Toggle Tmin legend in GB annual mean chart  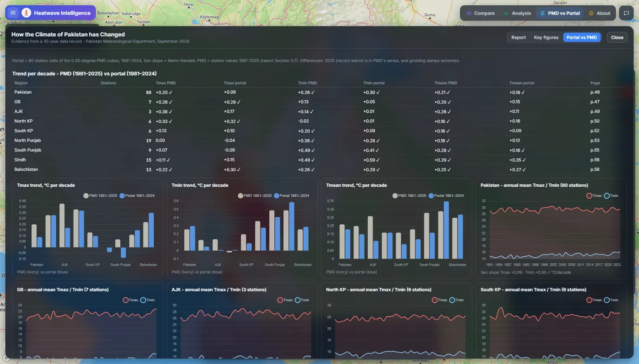[x=148, y=300]
